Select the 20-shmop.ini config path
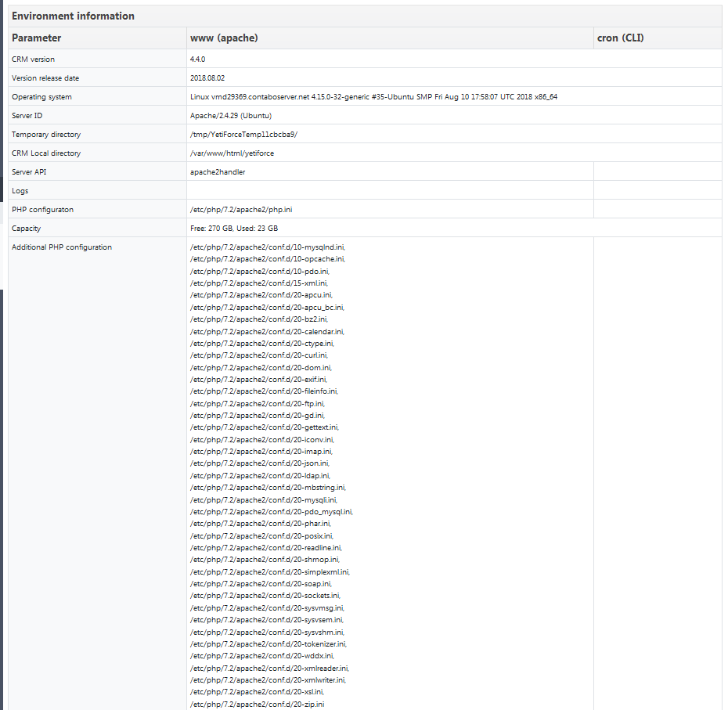The width and height of the screenshot is (728, 710). click(265, 560)
